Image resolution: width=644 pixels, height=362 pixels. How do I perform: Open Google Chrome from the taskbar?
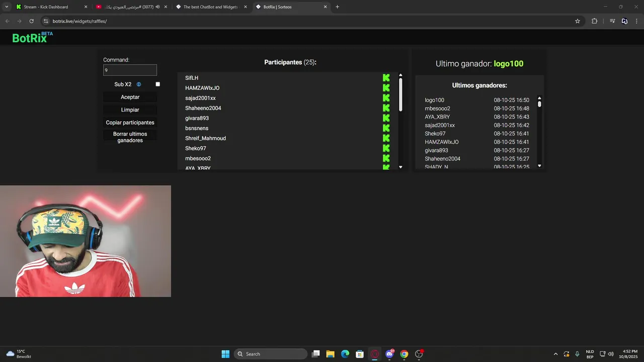(x=404, y=354)
